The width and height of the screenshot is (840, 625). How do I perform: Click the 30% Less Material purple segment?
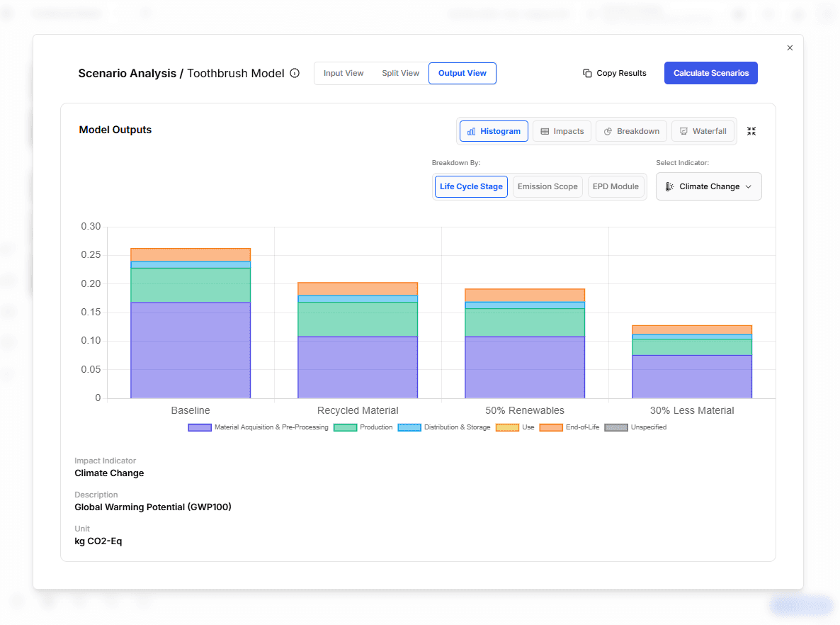pyautogui.click(x=692, y=376)
